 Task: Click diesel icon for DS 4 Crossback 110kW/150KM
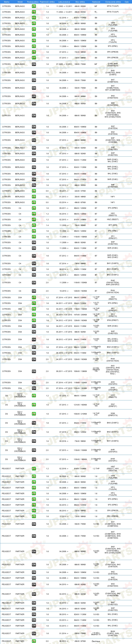point(34,450)
